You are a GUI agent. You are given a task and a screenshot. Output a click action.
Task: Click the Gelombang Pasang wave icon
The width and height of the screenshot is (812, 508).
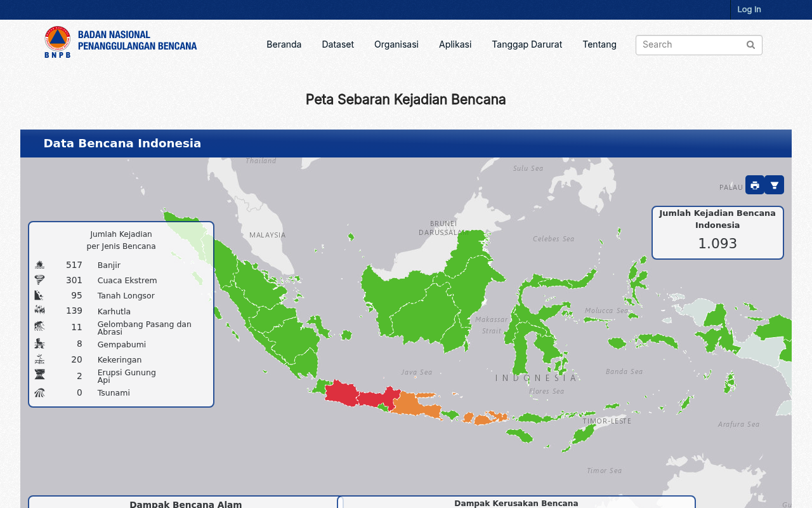pos(39,327)
